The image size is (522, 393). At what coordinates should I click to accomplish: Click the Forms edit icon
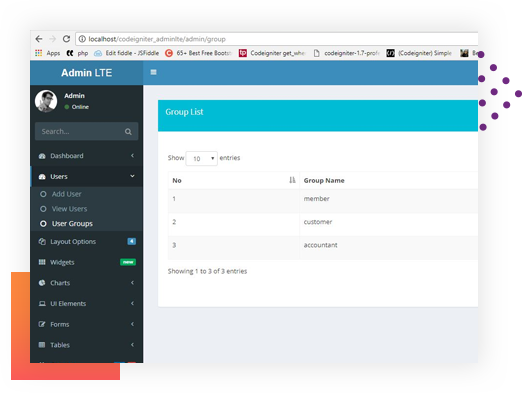click(42, 324)
